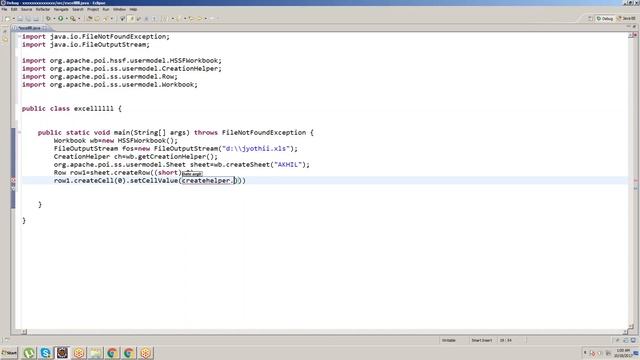Open the Refactor menu
This screenshot has width=640, height=360.
(x=43, y=9)
